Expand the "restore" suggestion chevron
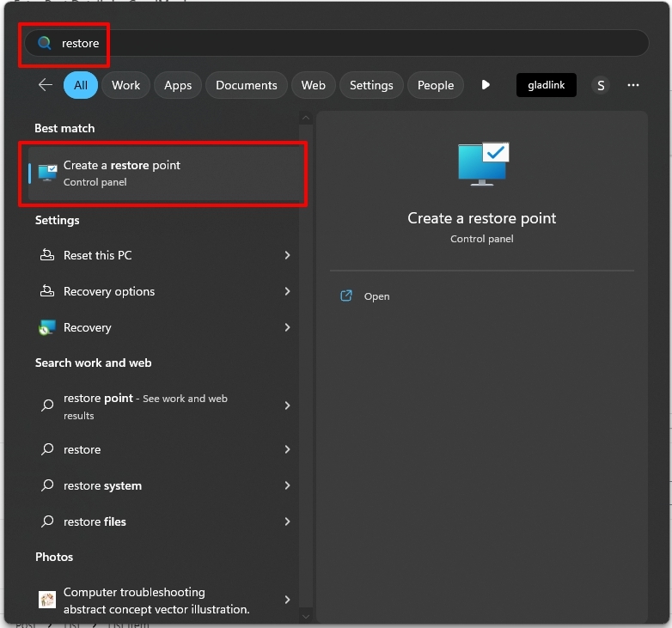Image resolution: width=672 pixels, height=628 pixels. [287, 449]
